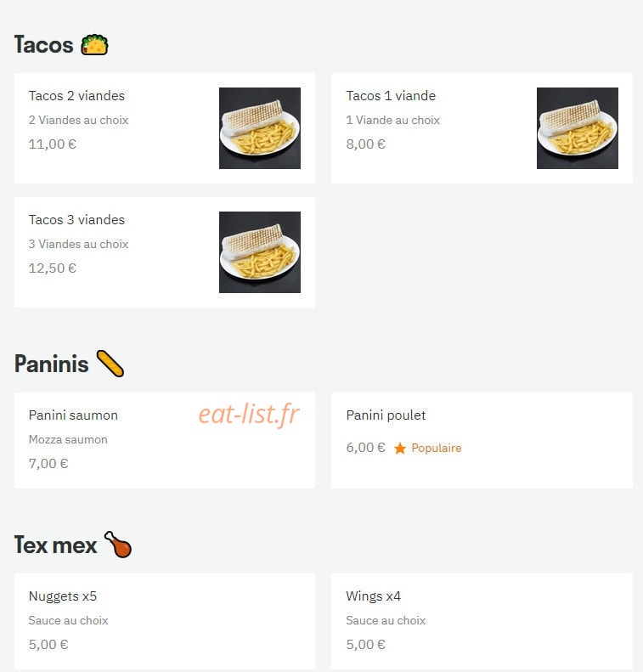Click the Populaire label on Panini poulet

[x=436, y=449]
